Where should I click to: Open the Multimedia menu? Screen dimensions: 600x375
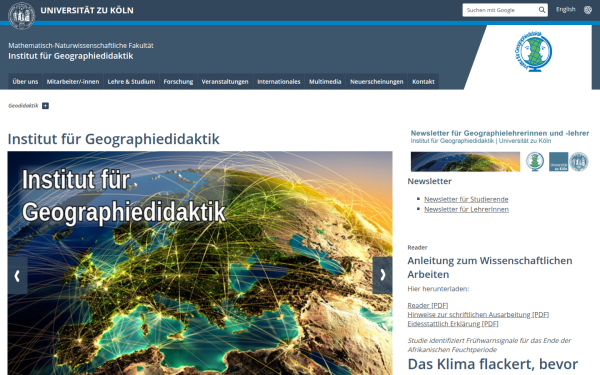click(x=325, y=82)
